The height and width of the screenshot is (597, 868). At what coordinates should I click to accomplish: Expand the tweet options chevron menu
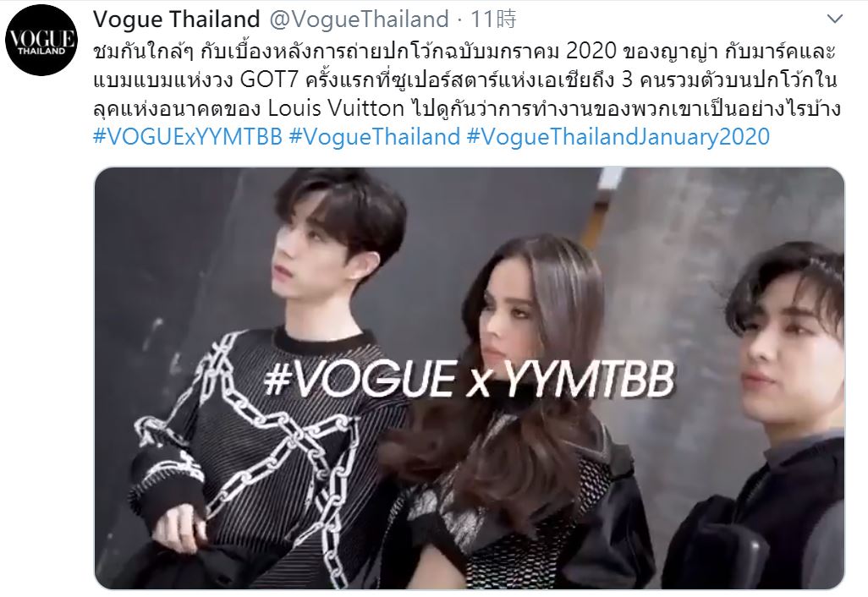pos(834,19)
